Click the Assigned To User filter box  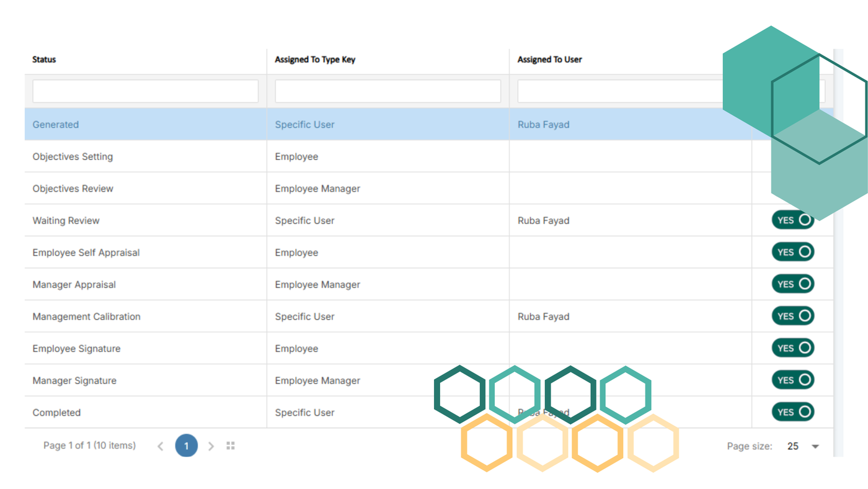620,91
